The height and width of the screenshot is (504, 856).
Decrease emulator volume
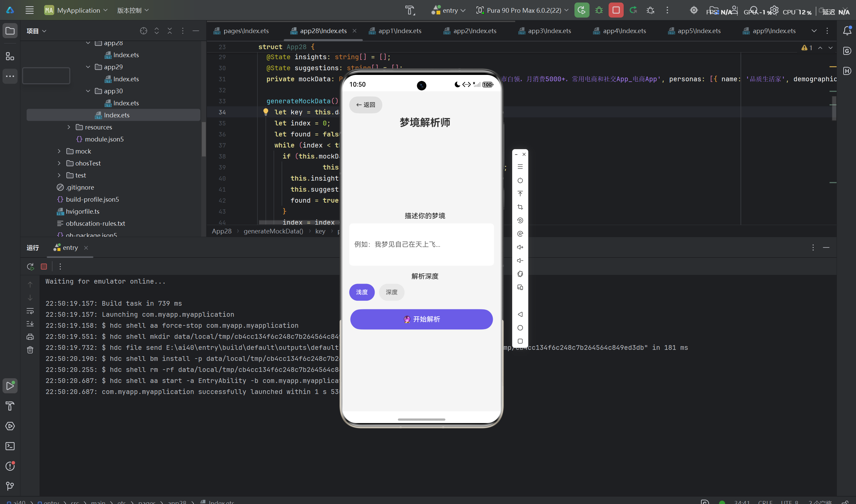[x=520, y=261]
